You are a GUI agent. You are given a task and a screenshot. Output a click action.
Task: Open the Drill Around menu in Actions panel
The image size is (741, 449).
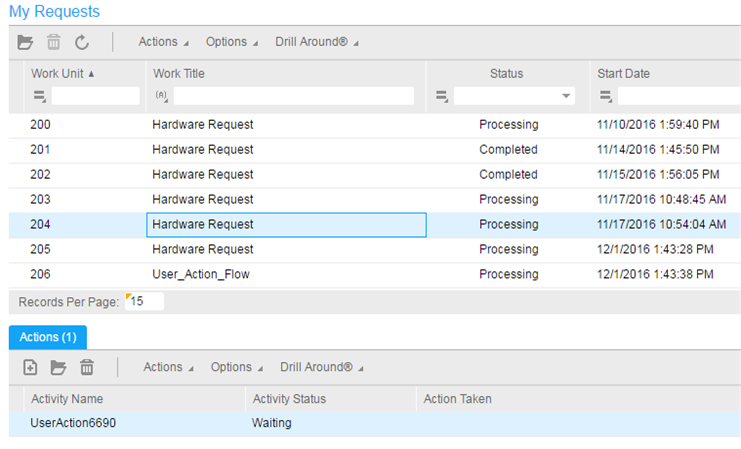320,367
